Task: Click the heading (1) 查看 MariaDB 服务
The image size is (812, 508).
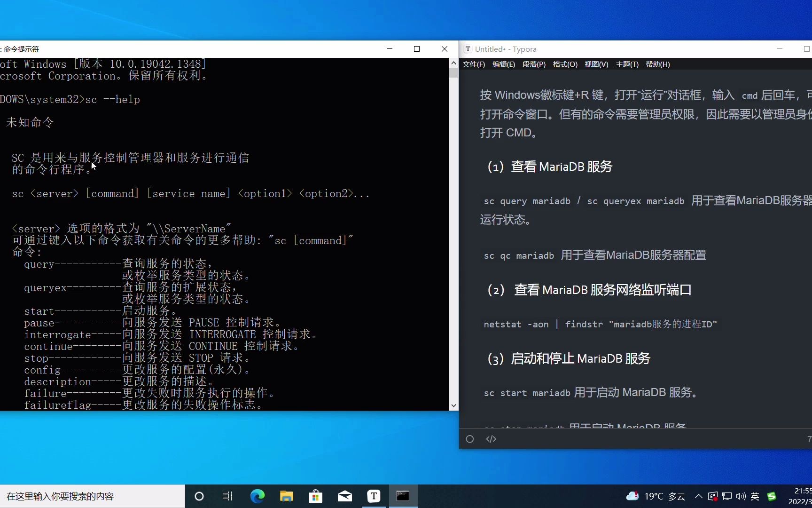Action: 550,167
